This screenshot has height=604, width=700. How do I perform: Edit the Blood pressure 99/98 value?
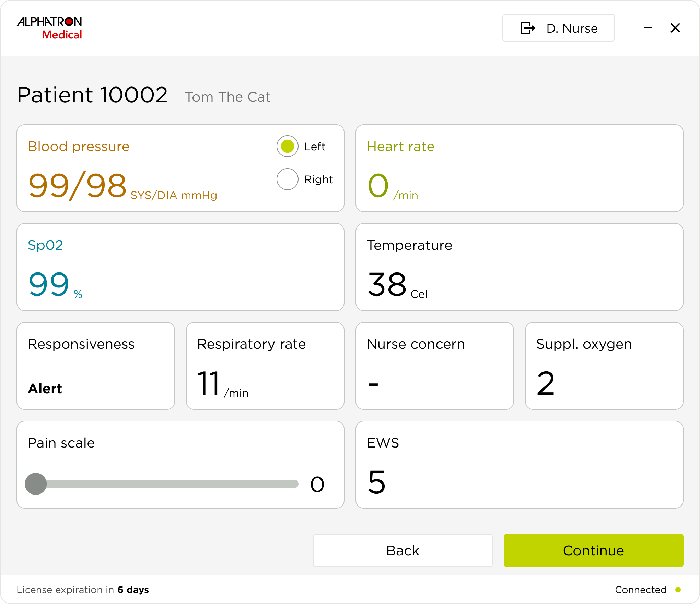[78, 186]
